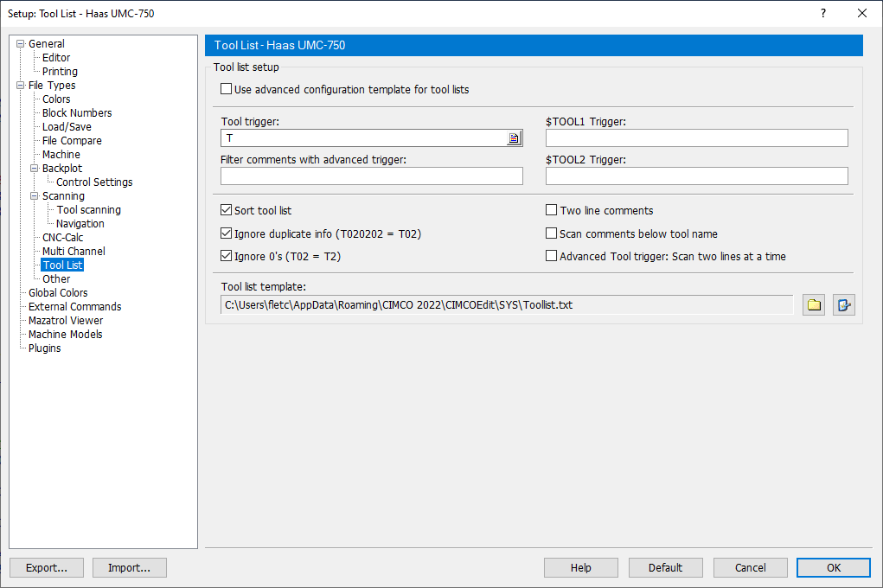Select Global Colors in tree
Viewport: 883px width, 588px height.
(x=58, y=293)
